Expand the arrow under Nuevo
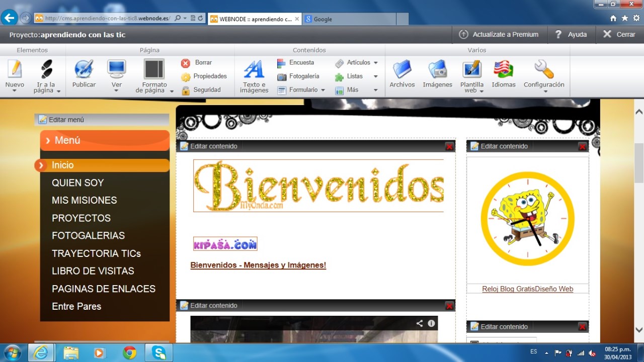644x362 pixels. click(15, 91)
